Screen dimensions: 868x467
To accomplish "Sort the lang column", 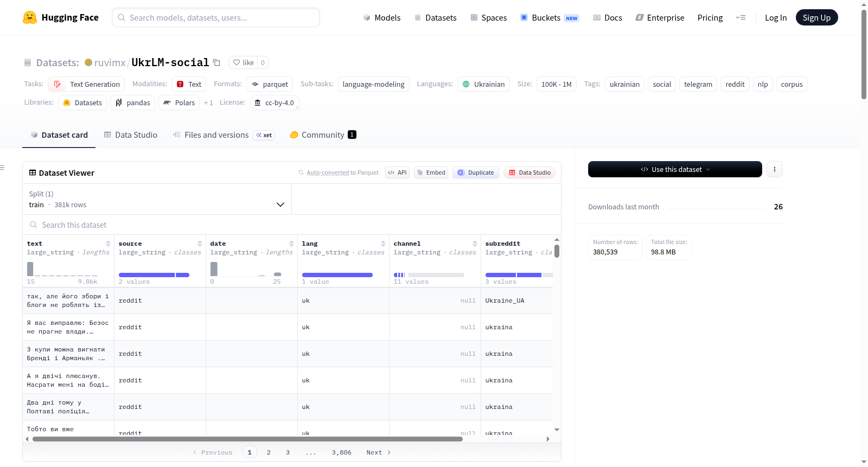I will (x=383, y=244).
